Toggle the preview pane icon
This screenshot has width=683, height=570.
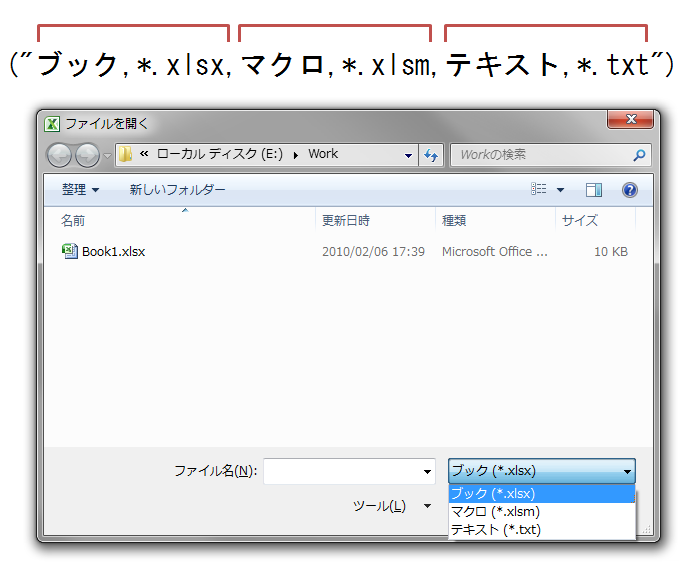coord(594,190)
